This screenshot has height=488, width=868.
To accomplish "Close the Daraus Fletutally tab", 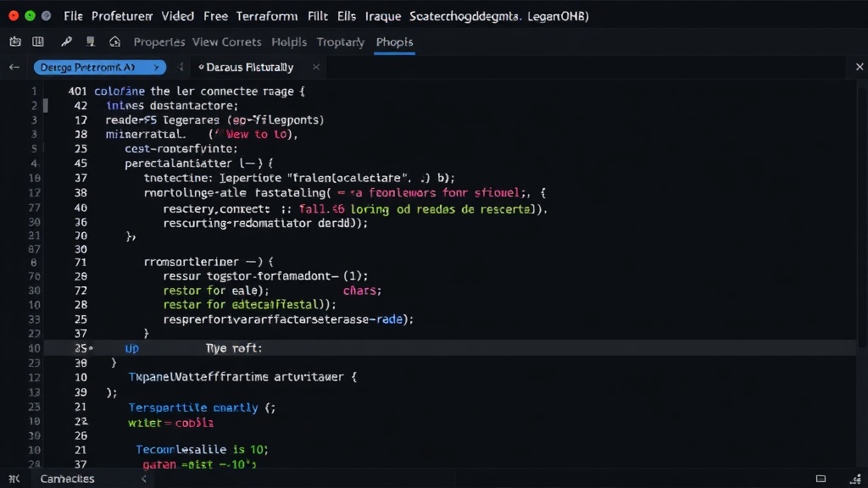I will (315, 67).
